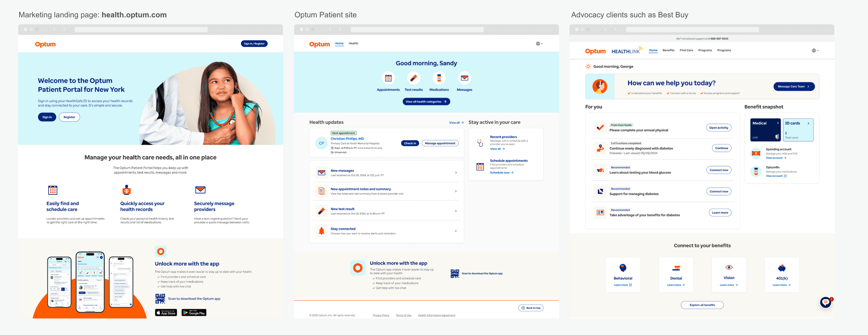Viewport: 868px width, 335px height.
Task: Open account dropdown on HealthLink header
Action: [815, 50]
